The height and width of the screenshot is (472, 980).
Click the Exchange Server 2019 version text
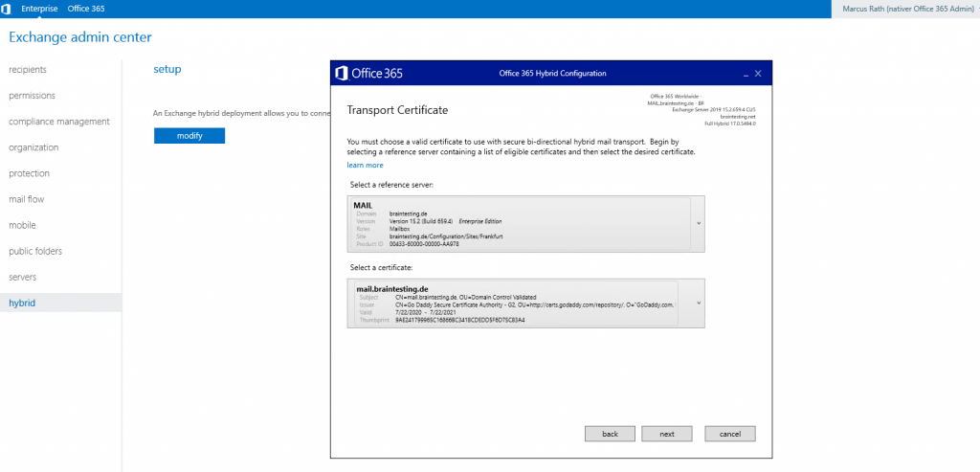click(714, 110)
